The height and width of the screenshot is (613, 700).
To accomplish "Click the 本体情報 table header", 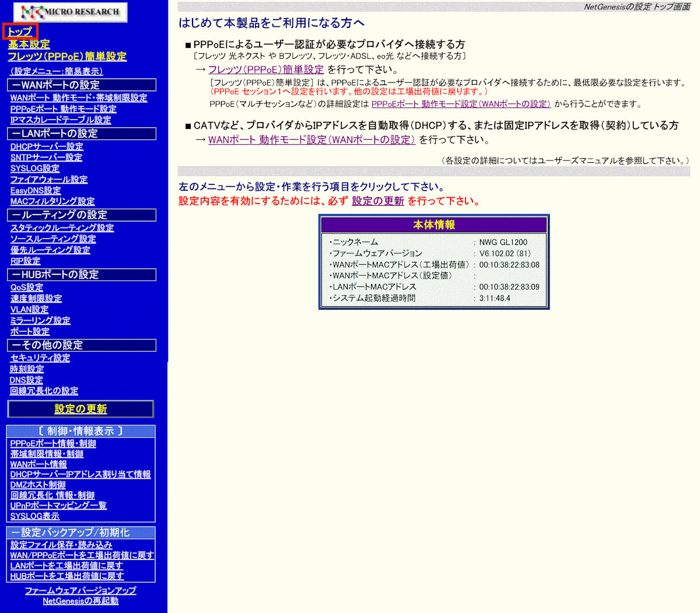I will pos(434,225).
